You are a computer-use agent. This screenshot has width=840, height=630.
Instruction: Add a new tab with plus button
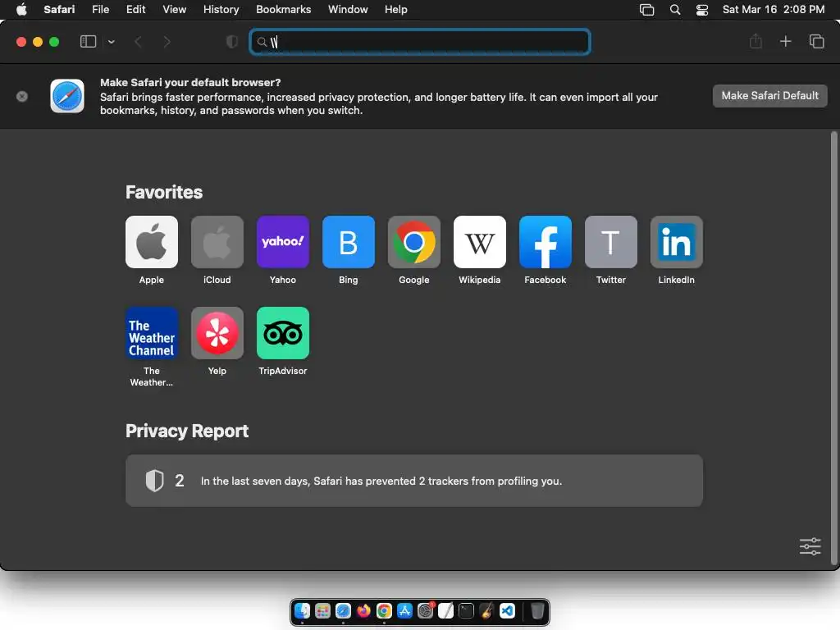tap(785, 41)
